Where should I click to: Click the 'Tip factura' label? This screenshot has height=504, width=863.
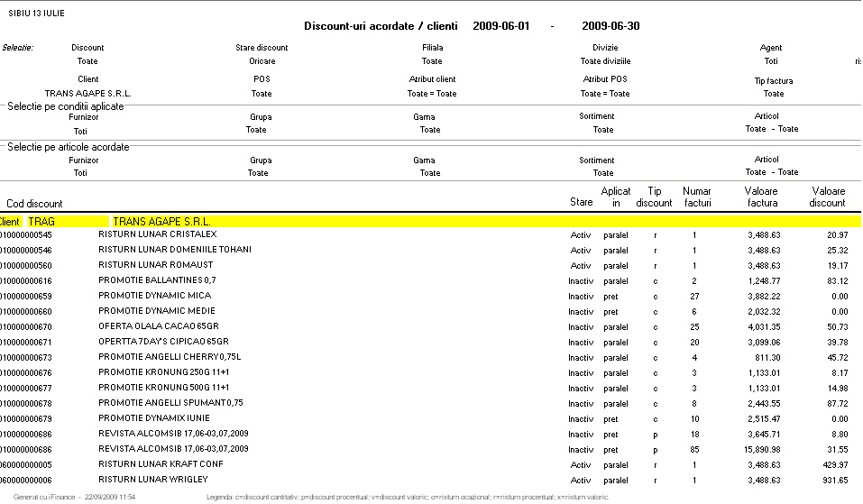(x=774, y=81)
